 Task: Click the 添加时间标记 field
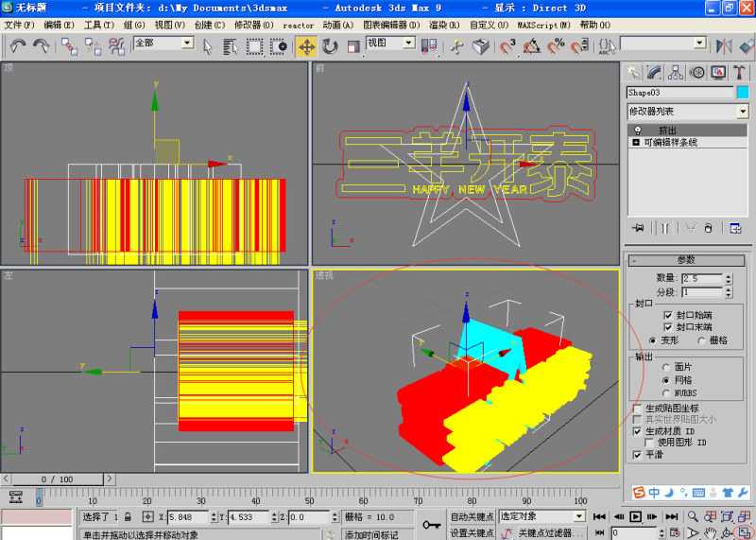click(371, 533)
